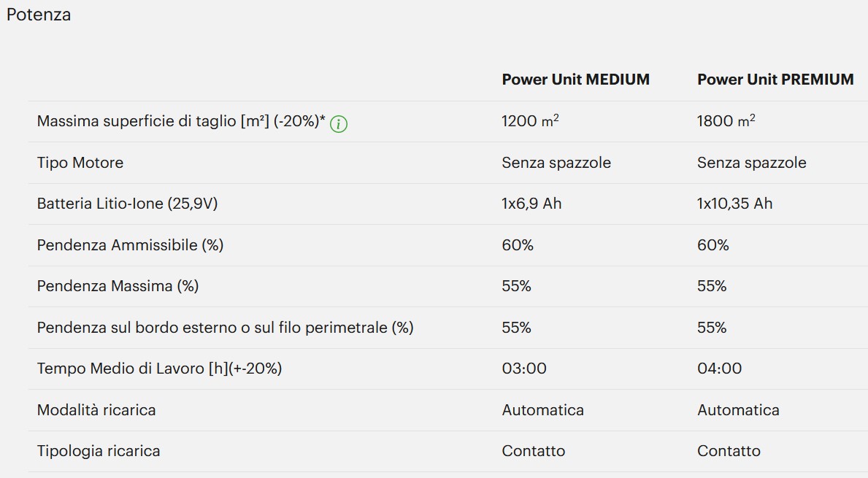Click the Modalità ricarica row label
Viewport: 868px width, 478px height.
pos(96,410)
